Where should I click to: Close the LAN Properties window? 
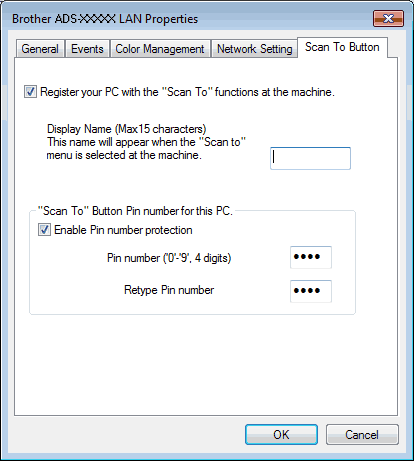388,18
